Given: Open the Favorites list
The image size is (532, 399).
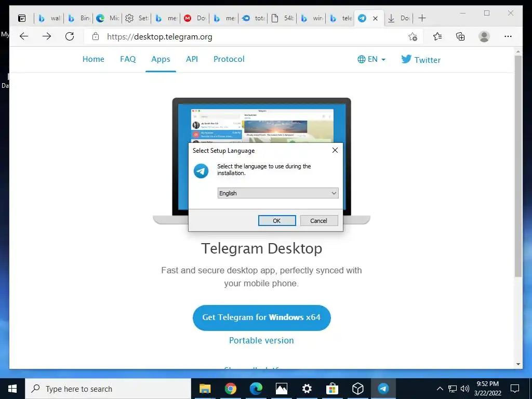Looking at the screenshot, I should [437, 36].
